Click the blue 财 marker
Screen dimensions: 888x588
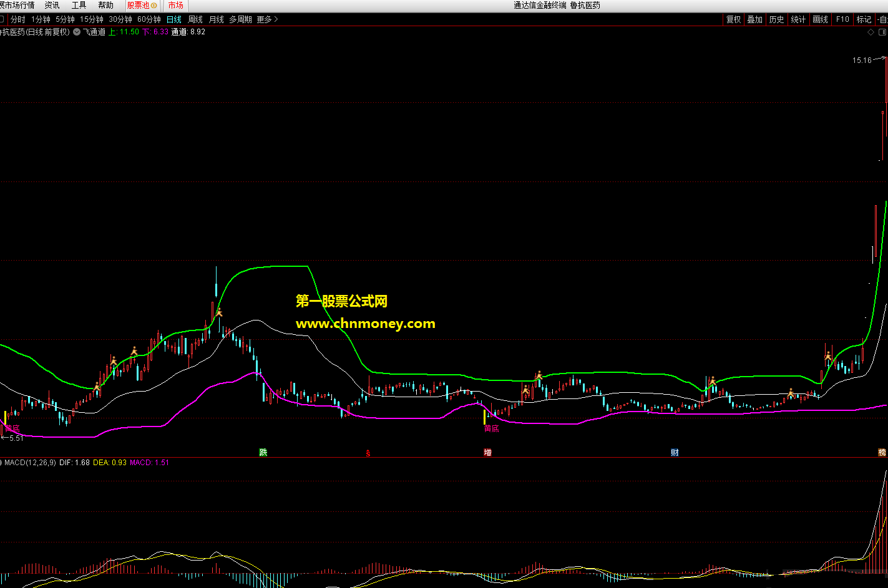(675, 452)
